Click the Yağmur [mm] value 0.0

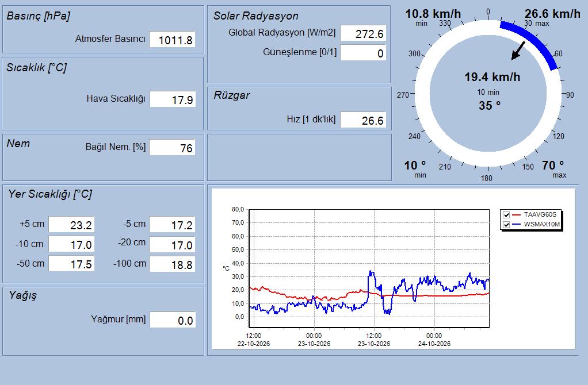coord(173,320)
